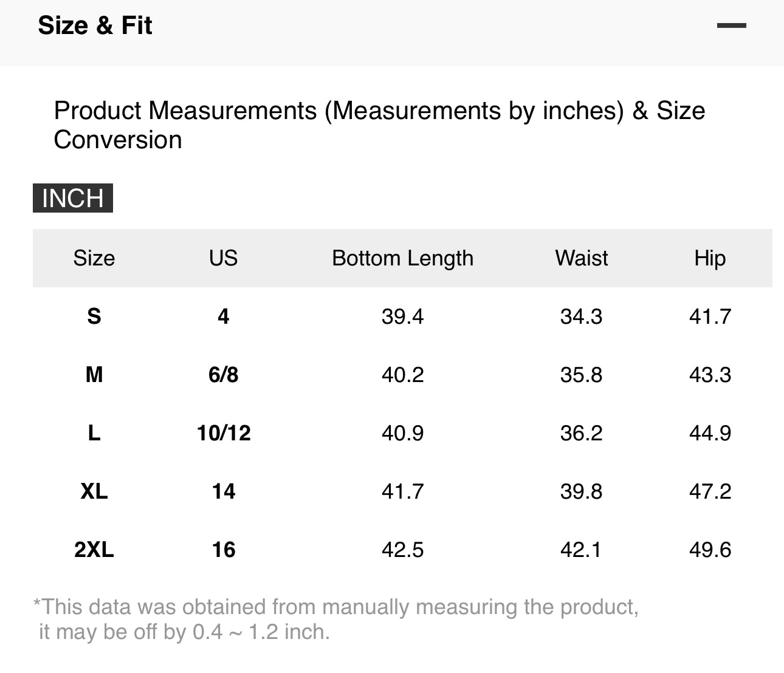Click the Product Measurements description text

pyautogui.click(x=379, y=125)
